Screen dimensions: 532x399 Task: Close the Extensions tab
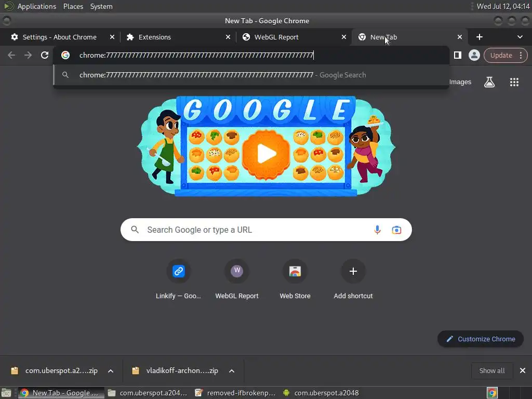coord(228,37)
